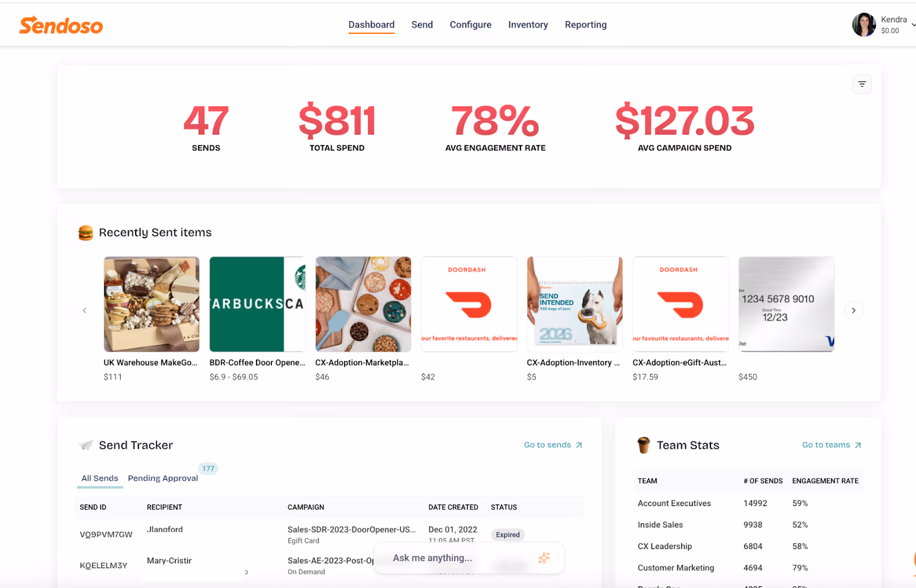
Task: Open the CX-Adoption-eGift DoorDash thumbnail
Action: [681, 304]
